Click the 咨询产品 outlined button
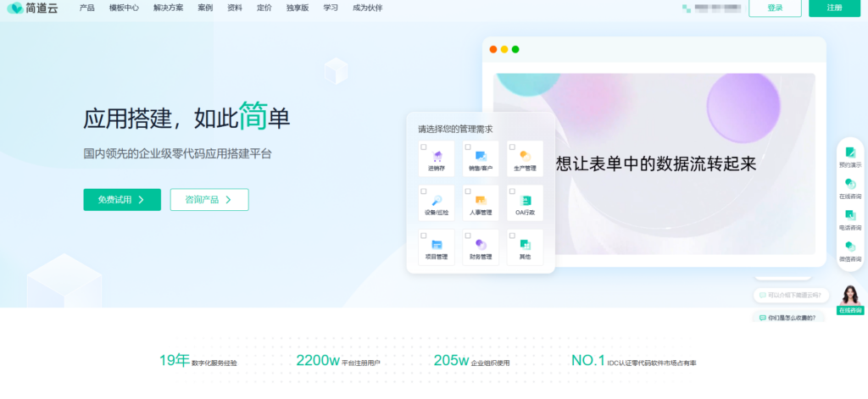This screenshot has height=399, width=868. point(209,200)
